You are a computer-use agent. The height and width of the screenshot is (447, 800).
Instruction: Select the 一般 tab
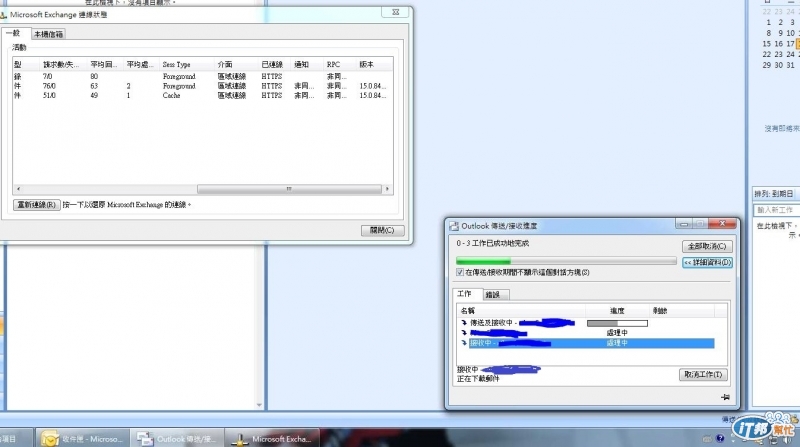pos(14,33)
